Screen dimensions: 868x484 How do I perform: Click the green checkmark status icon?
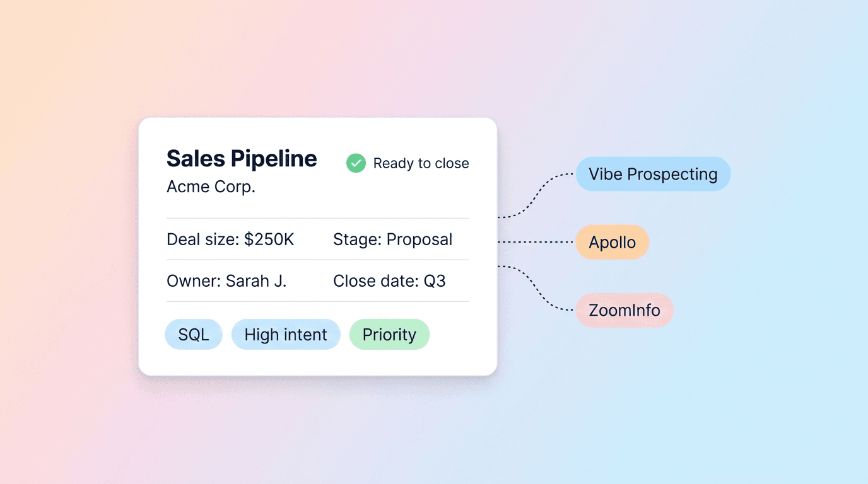click(x=356, y=163)
